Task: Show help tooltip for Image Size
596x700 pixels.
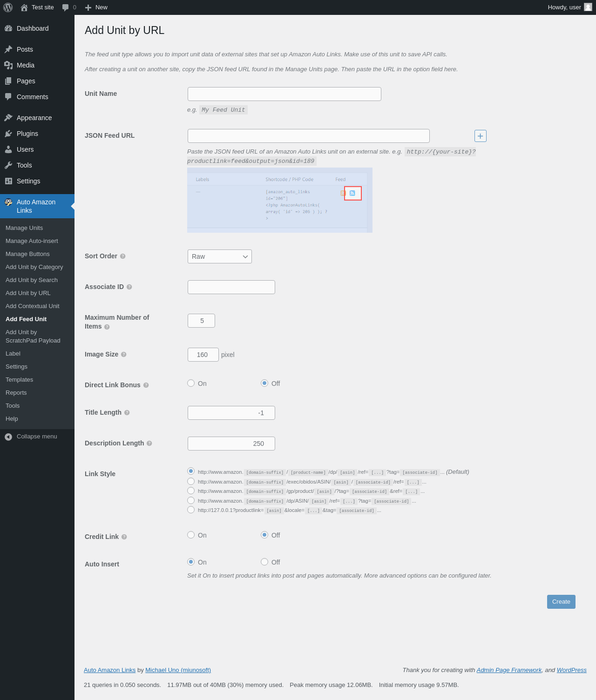Action: 124,355
